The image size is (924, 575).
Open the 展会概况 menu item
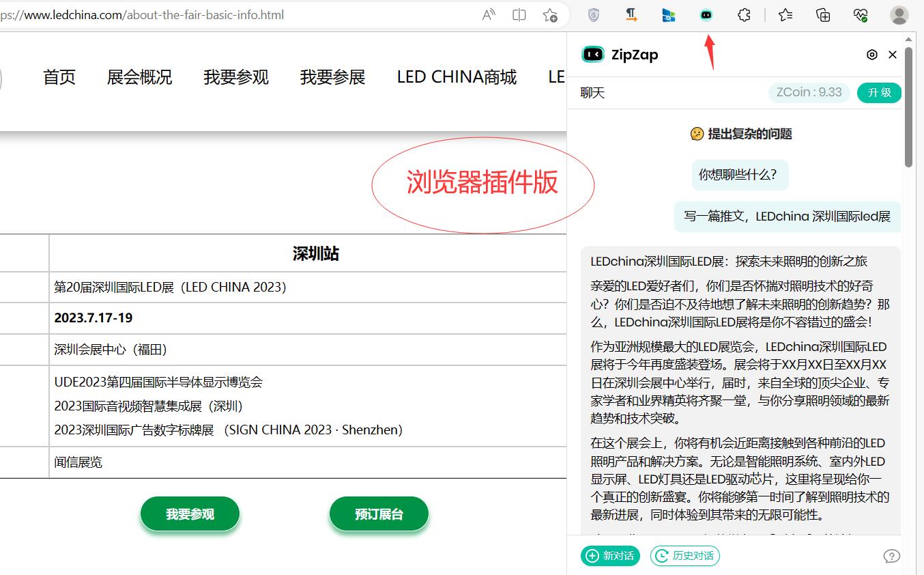(139, 77)
